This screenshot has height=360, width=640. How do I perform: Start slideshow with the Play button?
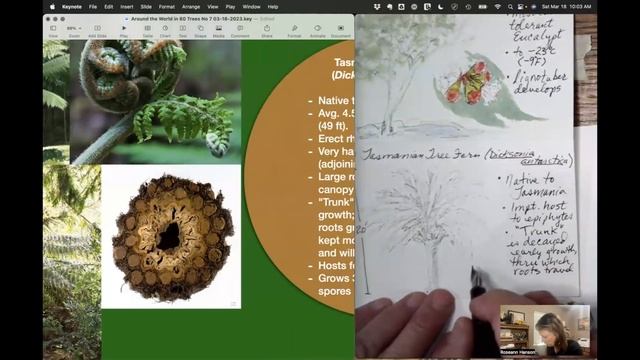click(124, 30)
